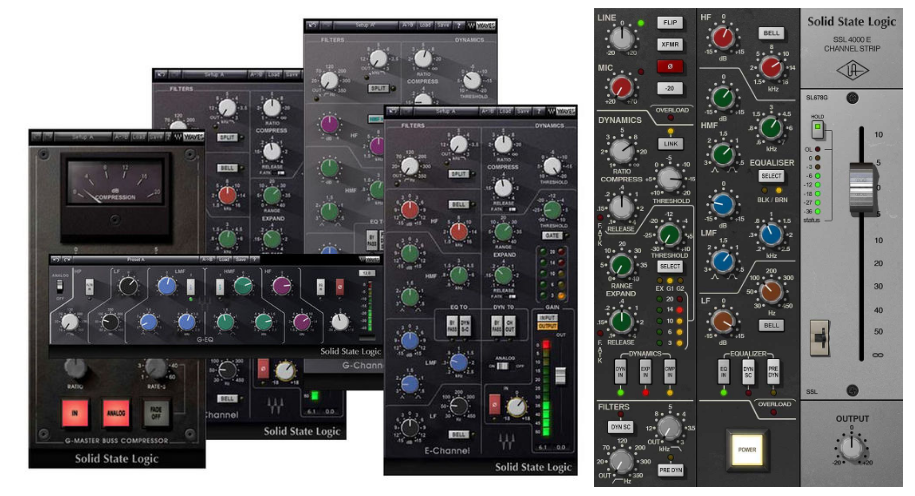The height and width of the screenshot is (496, 915).
Task: Click the compressor THRESHOLD knob on UAD strip
Action: point(669,177)
